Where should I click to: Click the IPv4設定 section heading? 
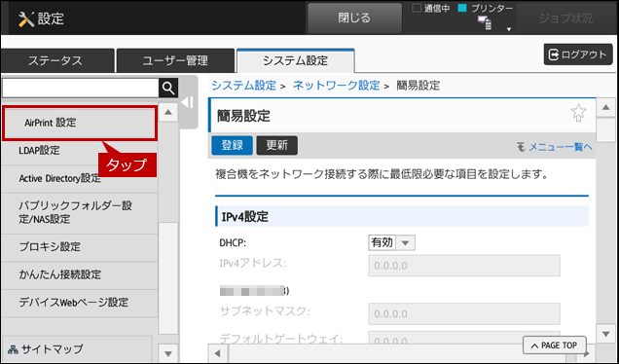pyautogui.click(x=402, y=217)
